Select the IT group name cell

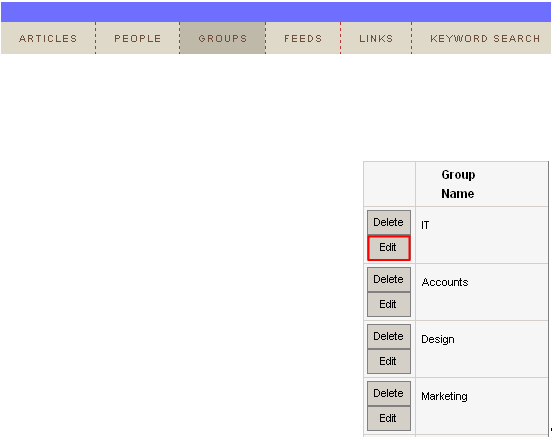pyautogui.click(x=482, y=235)
